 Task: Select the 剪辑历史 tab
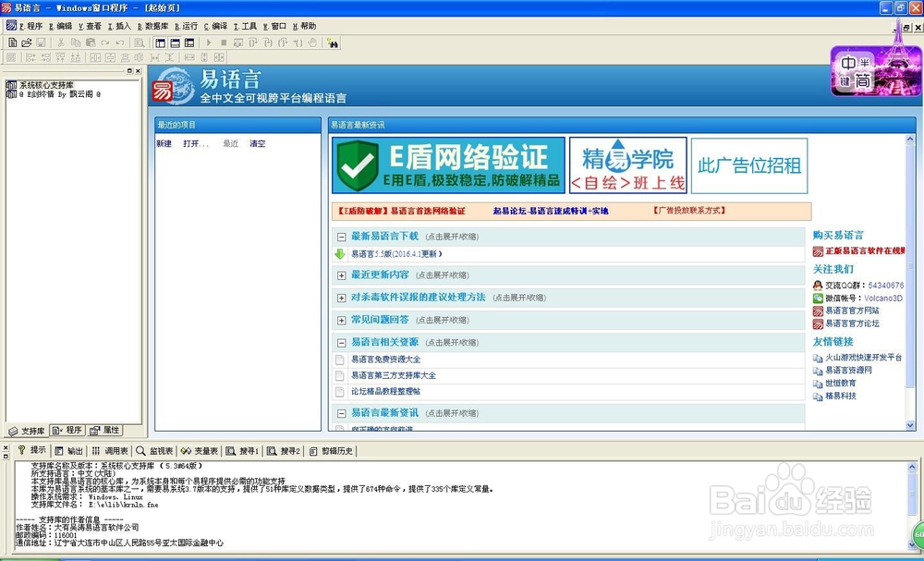tap(331, 451)
